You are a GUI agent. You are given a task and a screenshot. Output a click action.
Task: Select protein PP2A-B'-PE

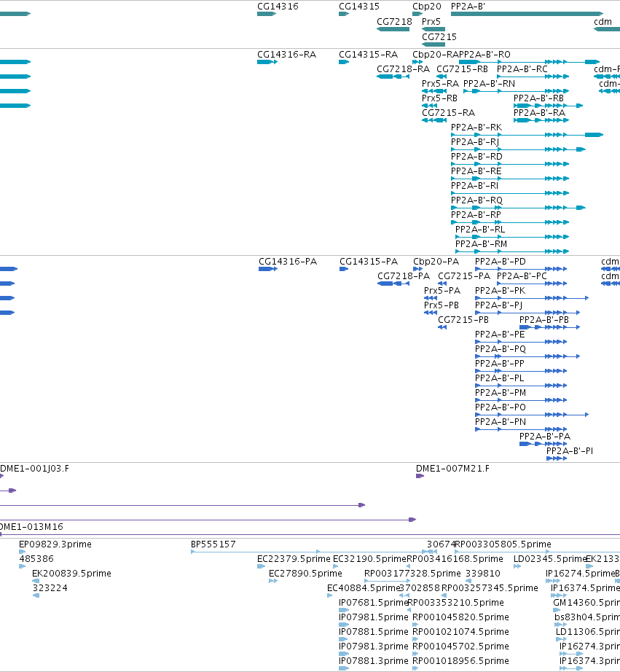[500, 335]
